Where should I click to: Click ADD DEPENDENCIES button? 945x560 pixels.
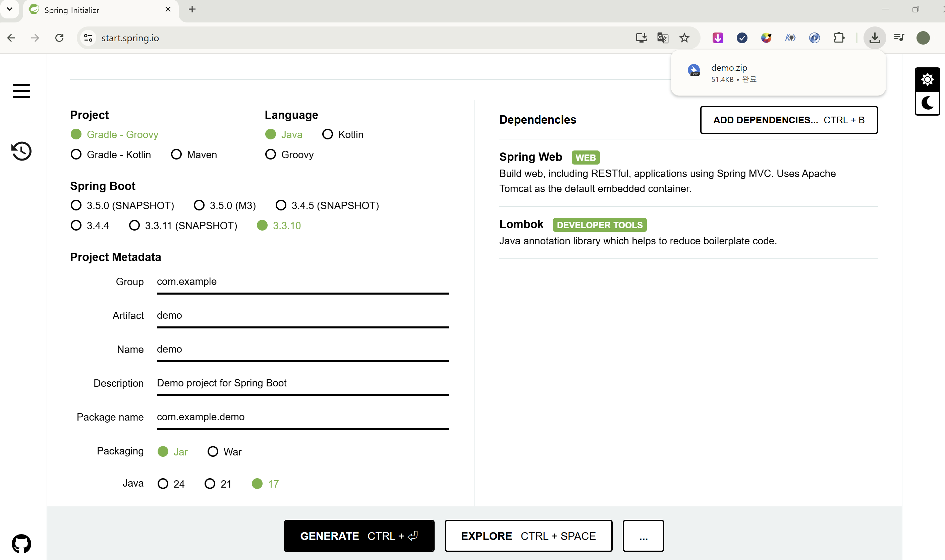tap(788, 120)
